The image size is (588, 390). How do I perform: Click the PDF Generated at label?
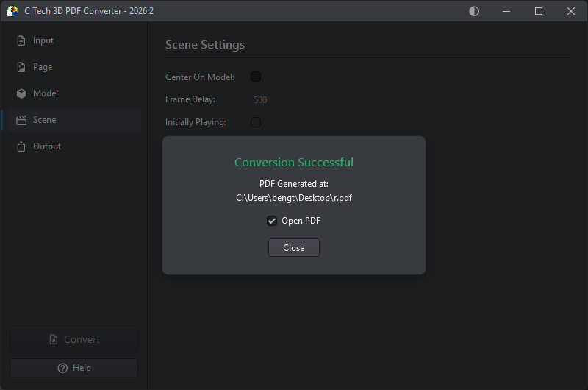pyautogui.click(x=294, y=184)
